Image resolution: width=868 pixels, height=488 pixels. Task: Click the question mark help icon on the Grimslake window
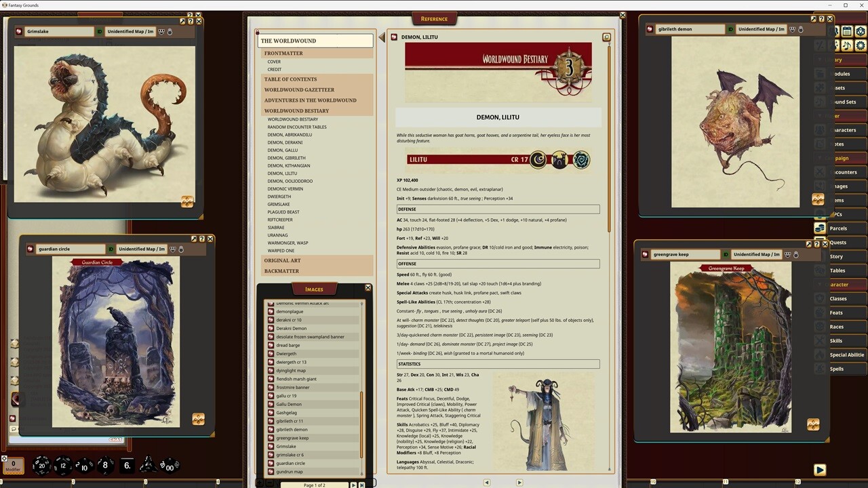pos(191,21)
